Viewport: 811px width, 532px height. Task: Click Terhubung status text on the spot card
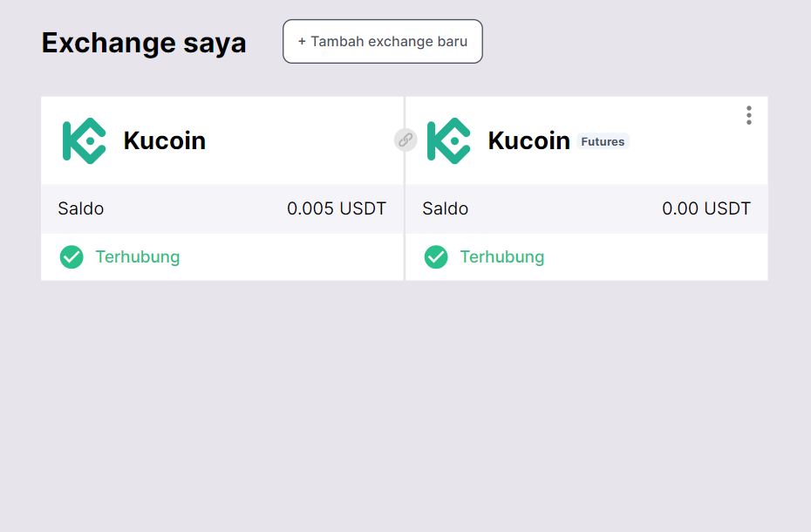(138, 257)
